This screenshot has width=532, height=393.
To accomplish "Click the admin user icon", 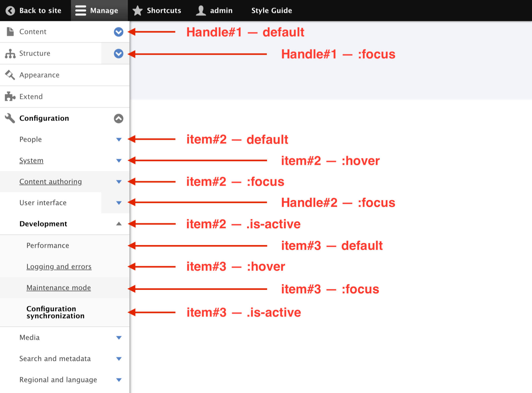I will [200, 11].
